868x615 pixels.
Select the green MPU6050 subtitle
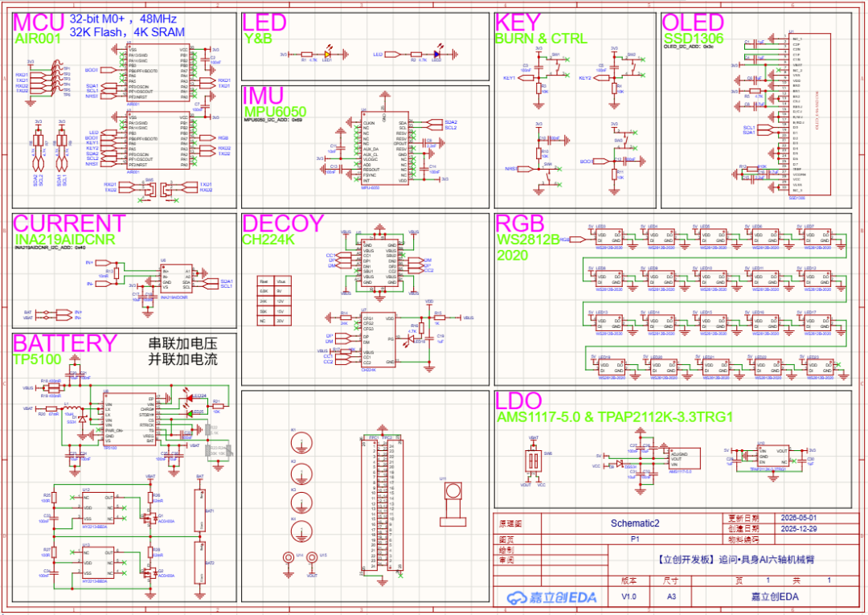click(x=275, y=111)
